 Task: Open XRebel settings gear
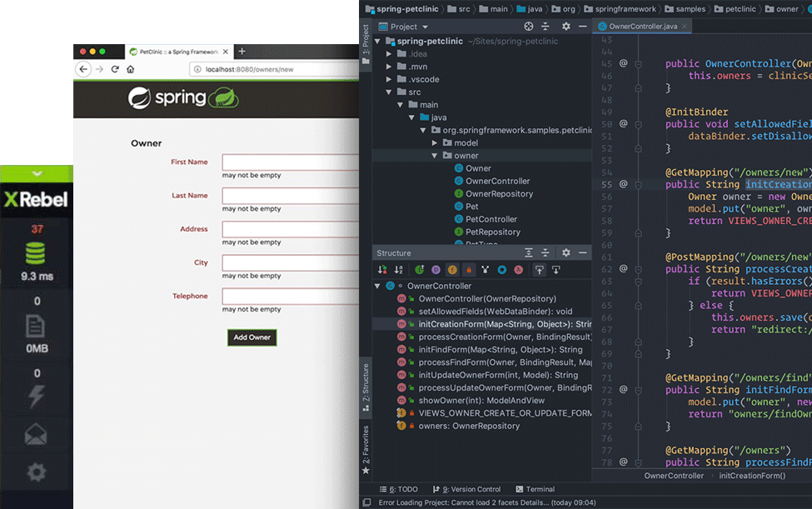37,472
